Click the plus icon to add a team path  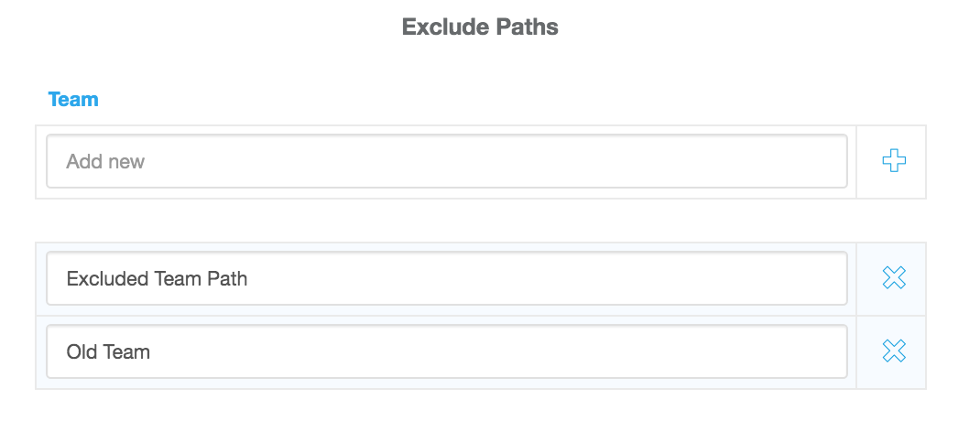[893, 162]
